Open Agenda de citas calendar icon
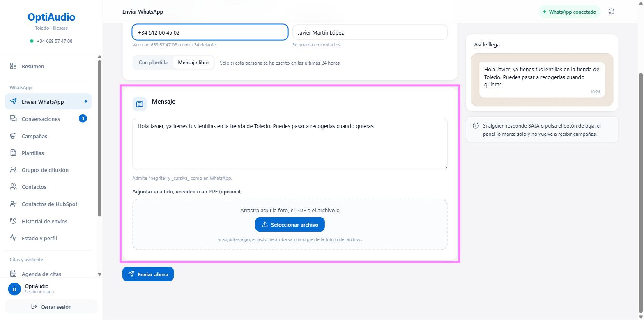Image resolution: width=644 pixels, height=320 pixels. (13, 274)
